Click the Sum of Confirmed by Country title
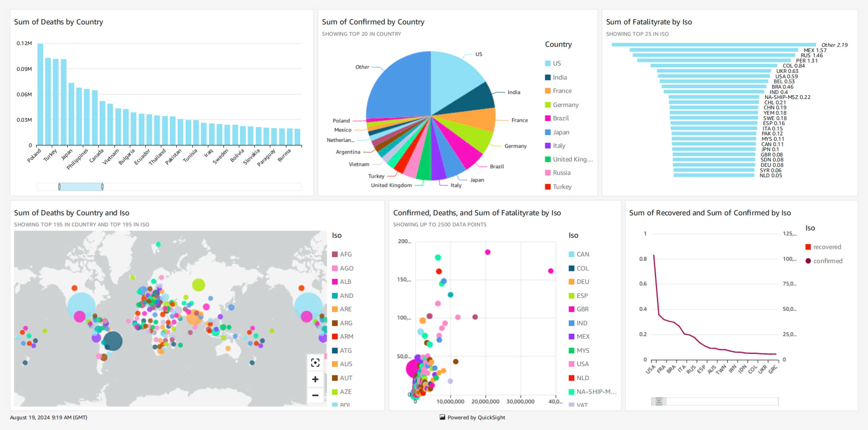 tap(373, 22)
